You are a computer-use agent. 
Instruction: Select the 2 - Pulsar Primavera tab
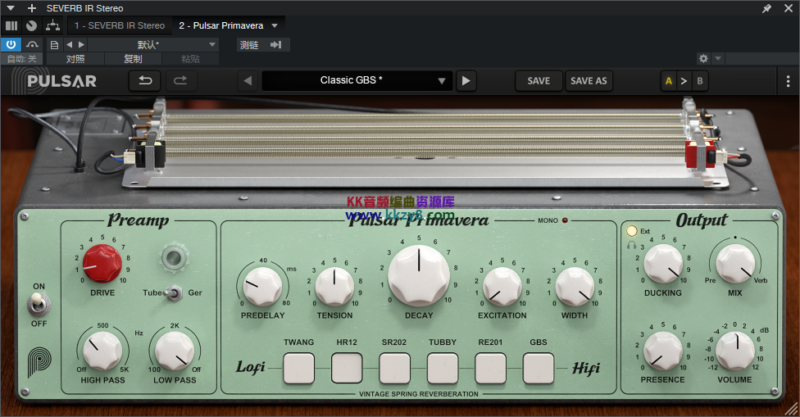(x=221, y=25)
